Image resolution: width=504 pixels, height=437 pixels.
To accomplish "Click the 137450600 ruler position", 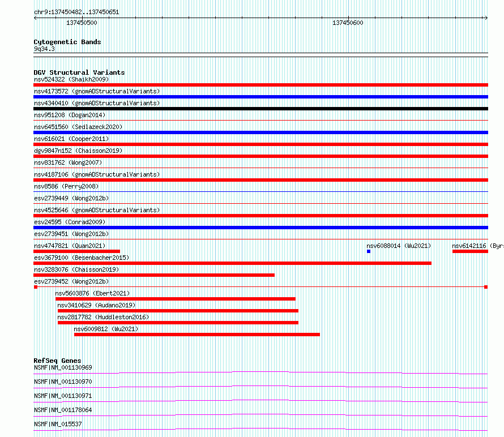I will 348,23.
